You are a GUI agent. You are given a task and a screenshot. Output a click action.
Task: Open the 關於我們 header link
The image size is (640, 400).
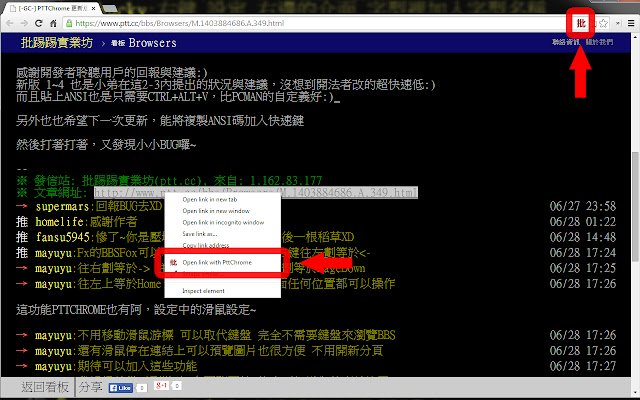[x=599, y=42]
